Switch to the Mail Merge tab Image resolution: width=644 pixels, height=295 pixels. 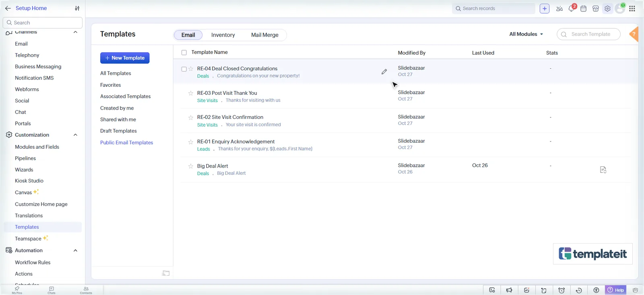tap(265, 35)
